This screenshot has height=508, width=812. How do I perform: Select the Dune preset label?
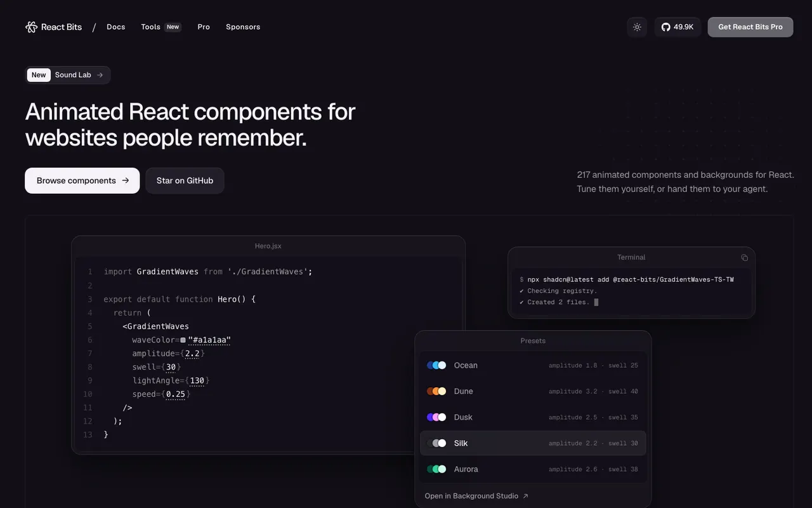pos(463,391)
